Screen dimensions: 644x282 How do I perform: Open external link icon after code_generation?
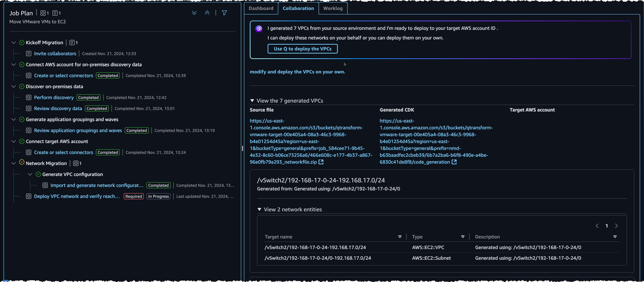click(x=454, y=162)
